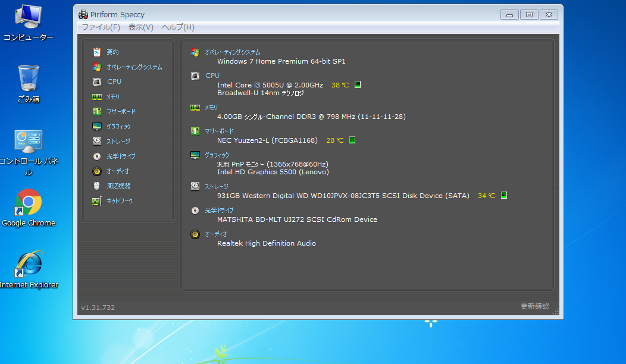Image resolution: width=626 pixels, height=364 pixels.
Task: Click the MATSHITA BD-MLT UJ272 text
Action: [x=297, y=219]
